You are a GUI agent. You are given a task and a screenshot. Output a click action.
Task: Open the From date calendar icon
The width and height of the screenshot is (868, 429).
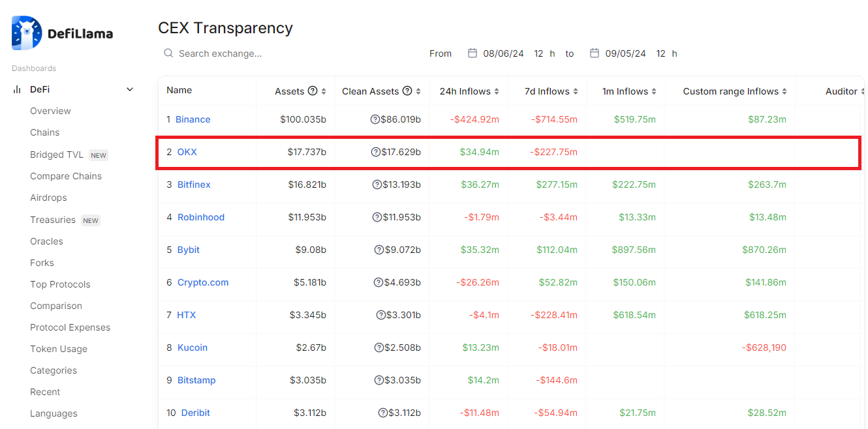point(473,53)
